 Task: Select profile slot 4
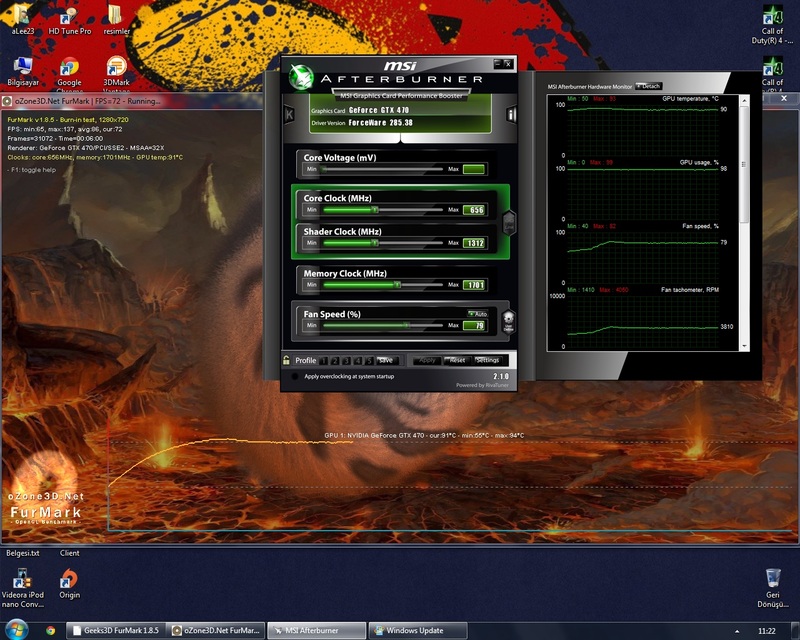point(358,360)
